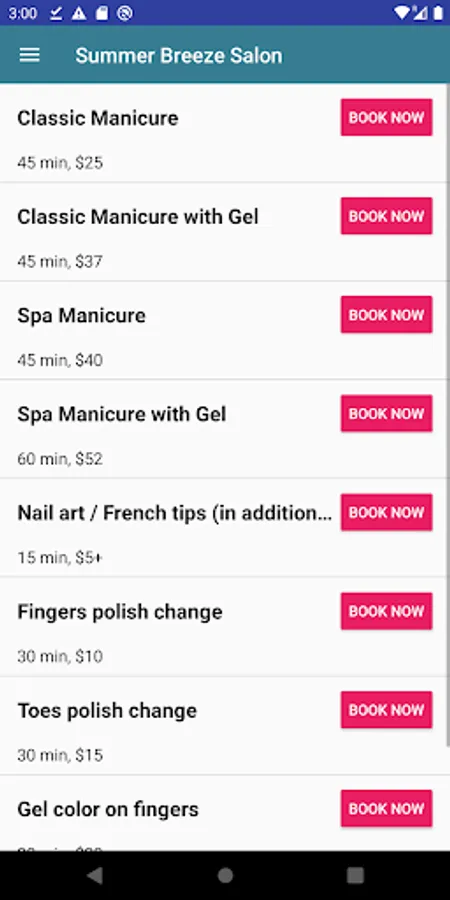Book Nail art / French tips add-on
The width and height of the screenshot is (450, 900).
(x=386, y=512)
